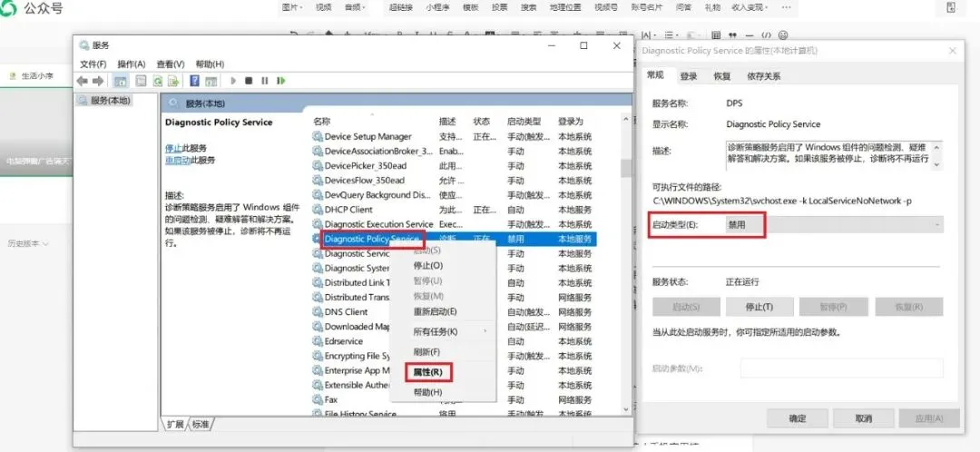Choose 刷新(F) from the context menu
The image size is (980, 452).
[426, 352]
